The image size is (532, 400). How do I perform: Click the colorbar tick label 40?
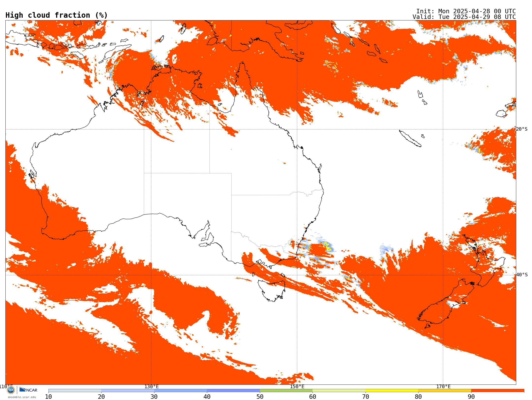pyautogui.click(x=207, y=397)
